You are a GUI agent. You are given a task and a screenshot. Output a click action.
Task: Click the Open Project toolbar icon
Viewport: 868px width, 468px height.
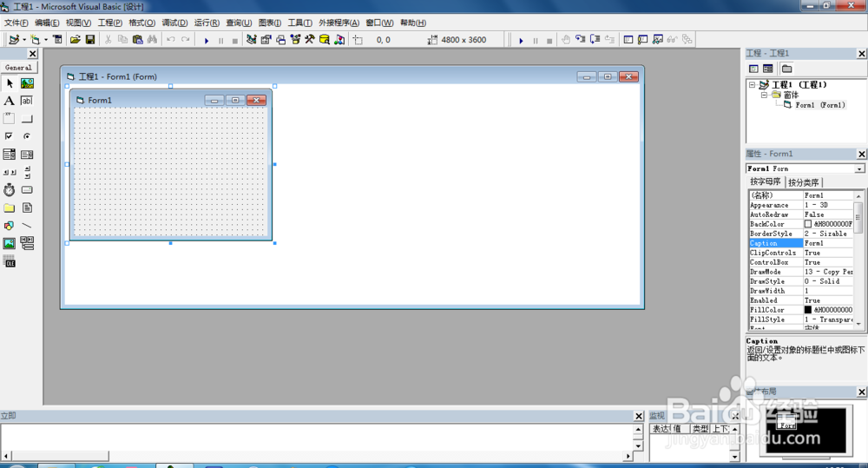point(76,39)
